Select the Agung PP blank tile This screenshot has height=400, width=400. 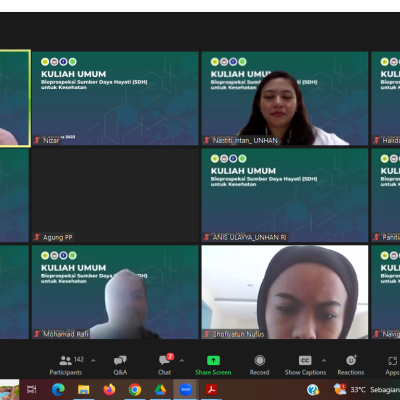115,195
